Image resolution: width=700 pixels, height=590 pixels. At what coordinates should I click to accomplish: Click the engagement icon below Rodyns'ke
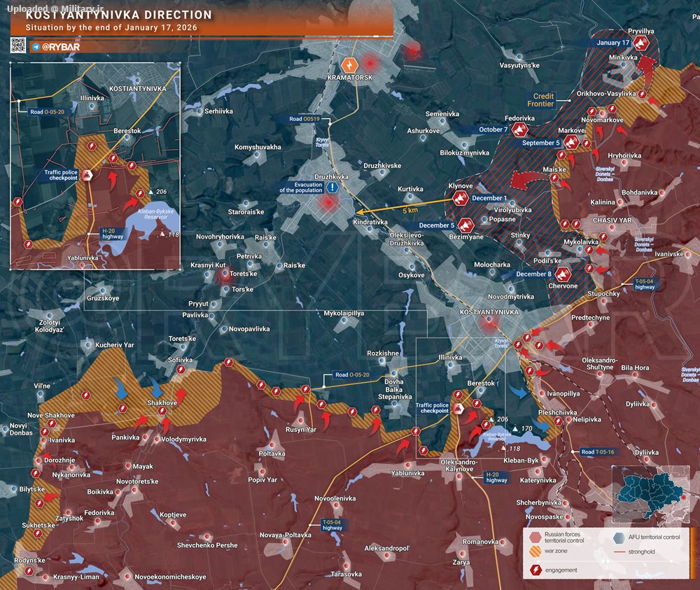pyautogui.click(x=29, y=571)
